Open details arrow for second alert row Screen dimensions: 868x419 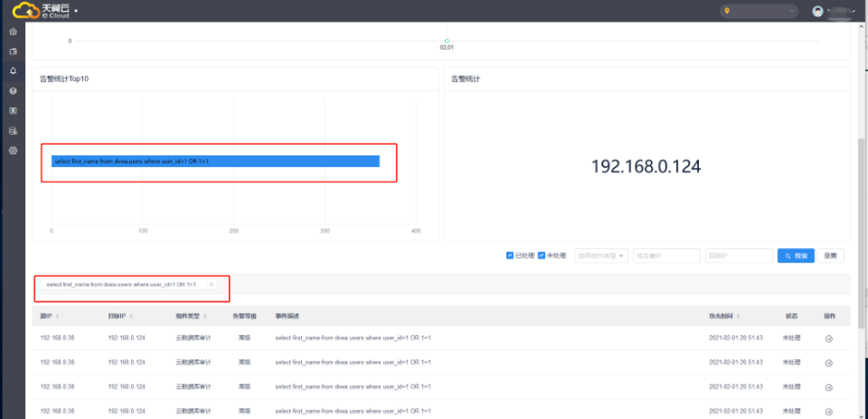(828, 363)
